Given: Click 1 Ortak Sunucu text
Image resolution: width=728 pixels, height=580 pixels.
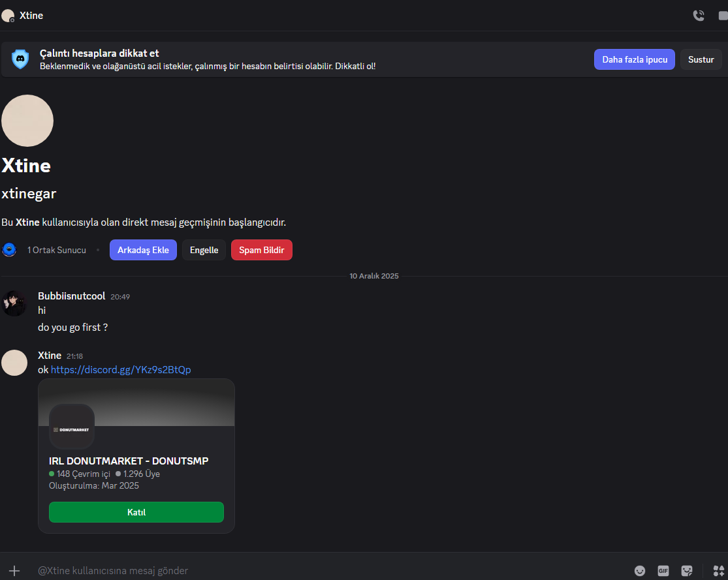Looking at the screenshot, I should (57, 250).
